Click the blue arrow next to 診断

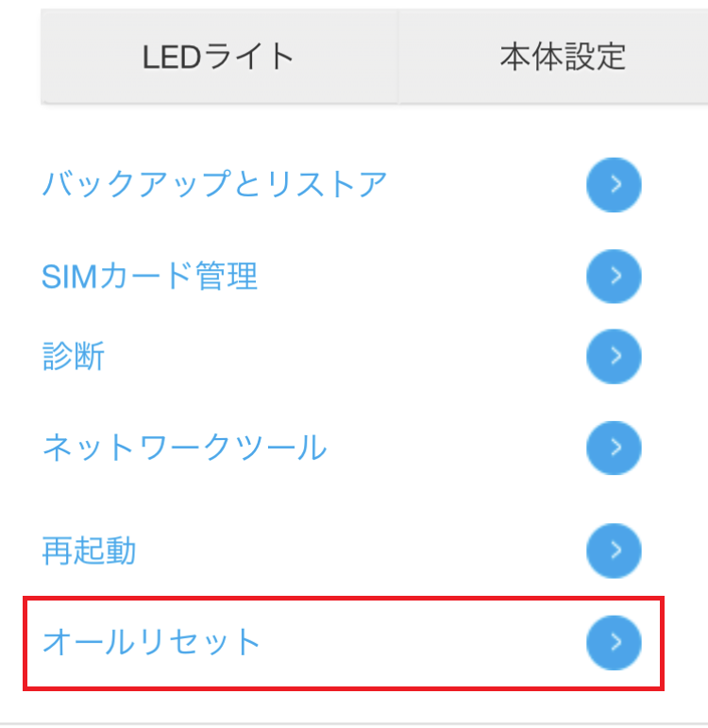tap(614, 356)
